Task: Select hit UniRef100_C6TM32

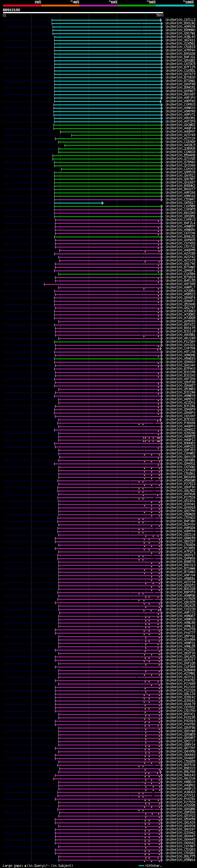Action: click(180, 707)
